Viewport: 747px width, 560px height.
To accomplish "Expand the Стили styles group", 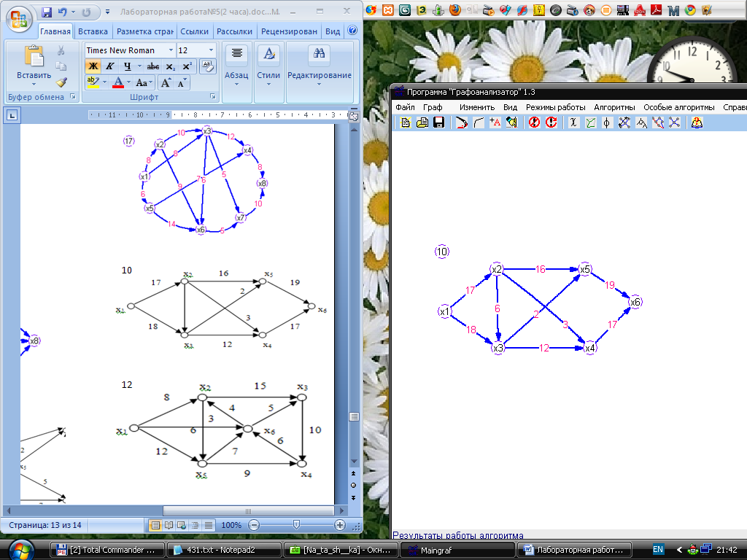I will pyautogui.click(x=268, y=71).
